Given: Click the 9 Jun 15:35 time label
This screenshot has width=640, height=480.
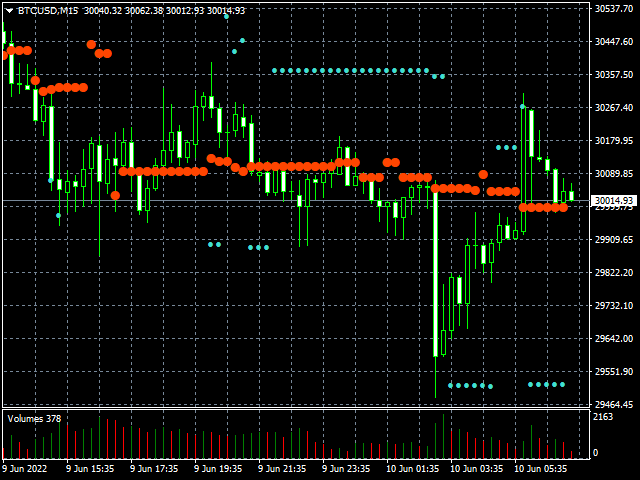Looking at the screenshot, I should click(x=90, y=469).
